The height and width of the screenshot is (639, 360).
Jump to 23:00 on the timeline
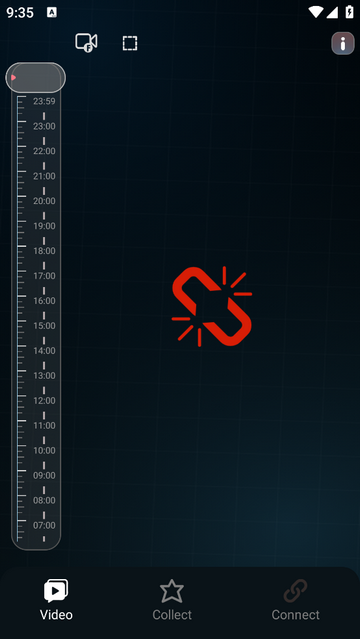point(44,126)
